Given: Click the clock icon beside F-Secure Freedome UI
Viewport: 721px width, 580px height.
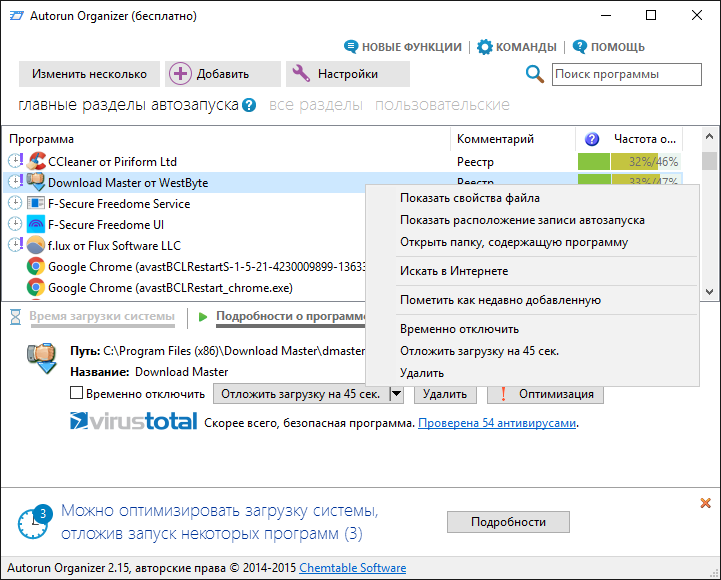Looking at the screenshot, I should (15, 224).
